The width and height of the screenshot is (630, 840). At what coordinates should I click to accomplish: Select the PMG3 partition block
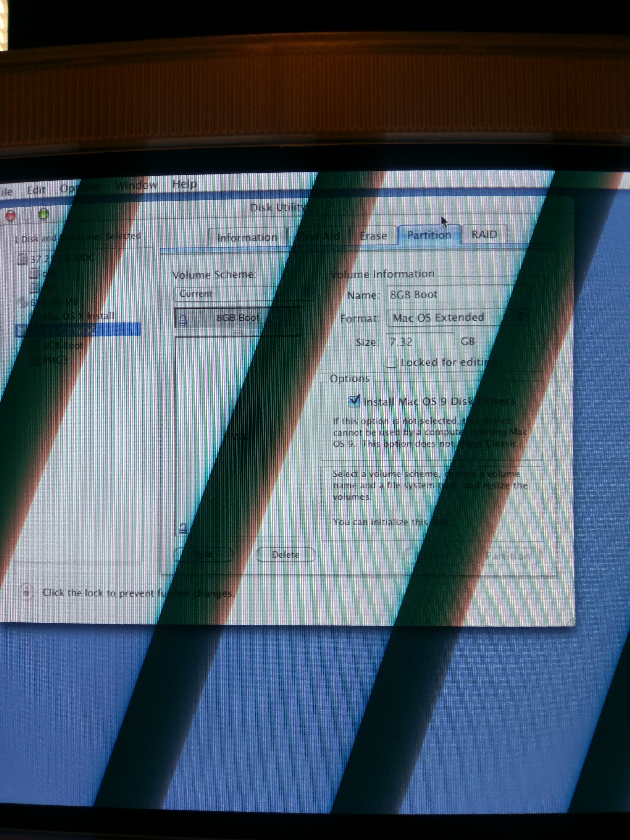[238, 436]
